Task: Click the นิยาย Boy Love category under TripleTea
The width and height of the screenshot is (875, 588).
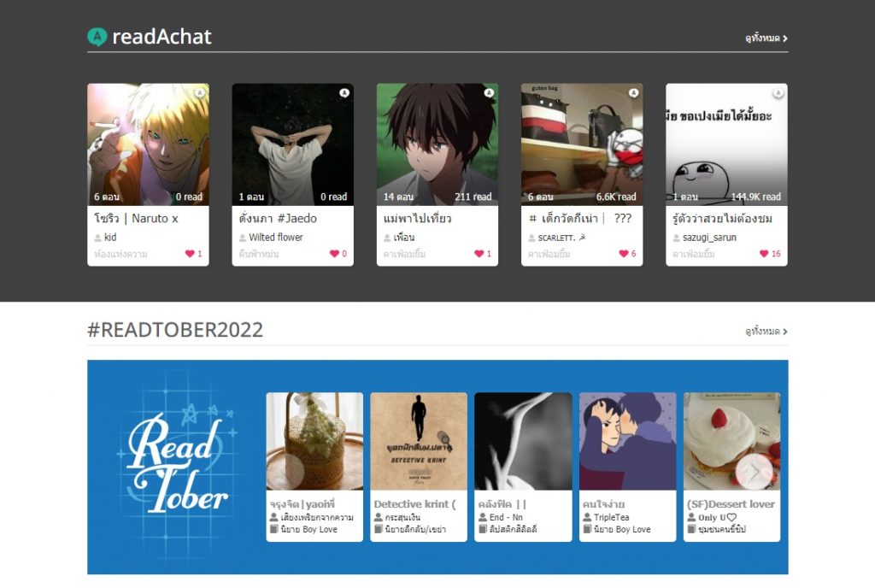Action: [621, 529]
